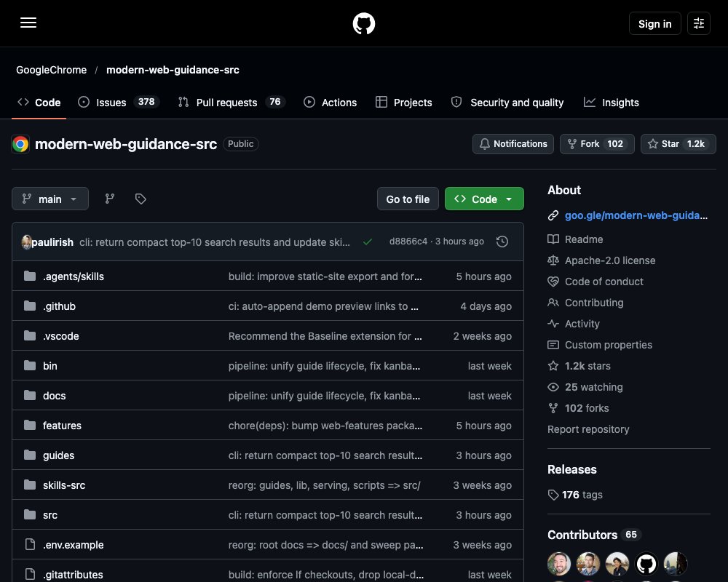Click the d8866c4 commit hash
Viewport: 728px width, 582px height.
(x=408, y=242)
